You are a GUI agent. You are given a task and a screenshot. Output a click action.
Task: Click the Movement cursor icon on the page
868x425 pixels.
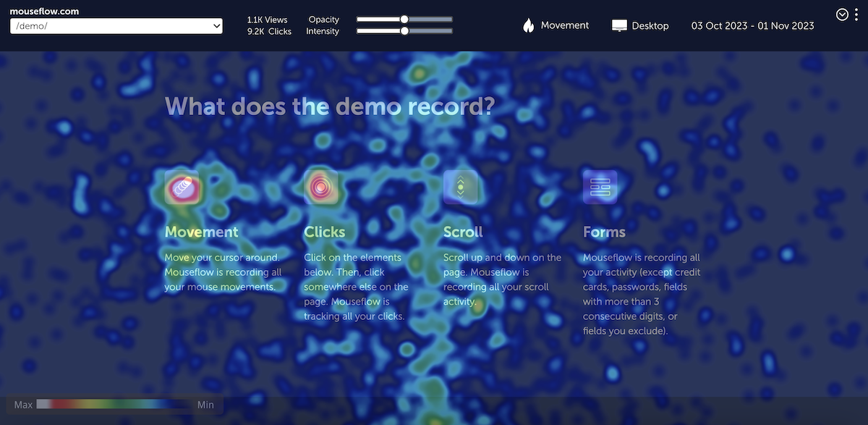[x=182, y=187]
